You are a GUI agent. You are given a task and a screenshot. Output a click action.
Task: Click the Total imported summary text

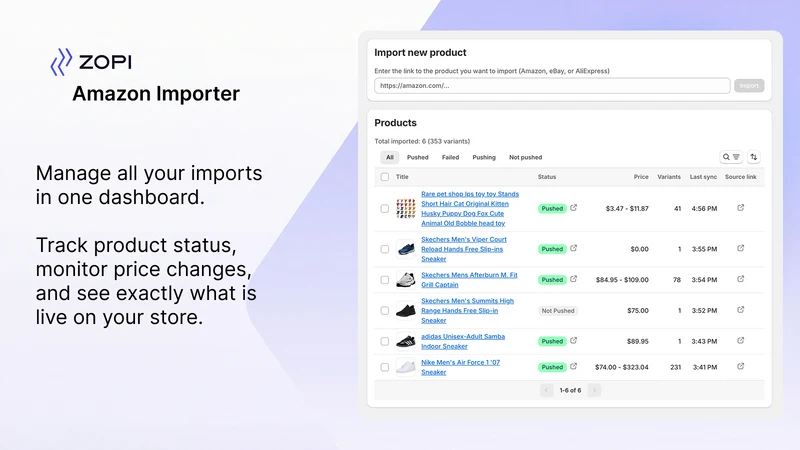point(422,141)
